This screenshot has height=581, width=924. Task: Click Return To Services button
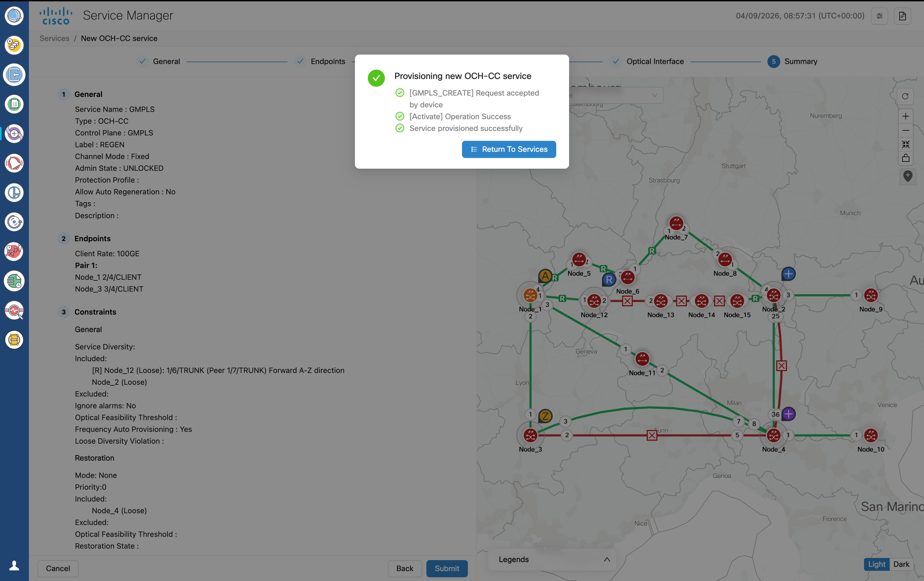point(509,149)
